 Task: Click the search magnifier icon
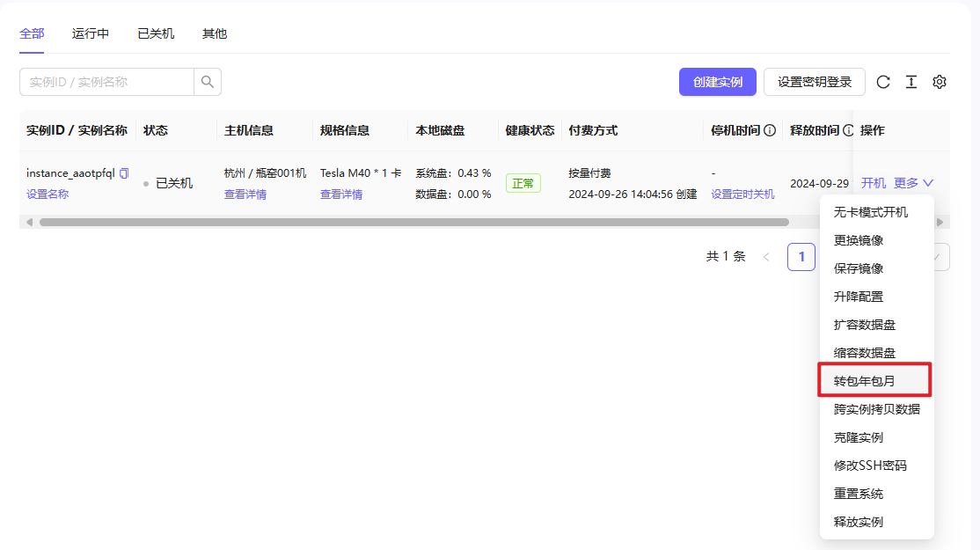208,82
